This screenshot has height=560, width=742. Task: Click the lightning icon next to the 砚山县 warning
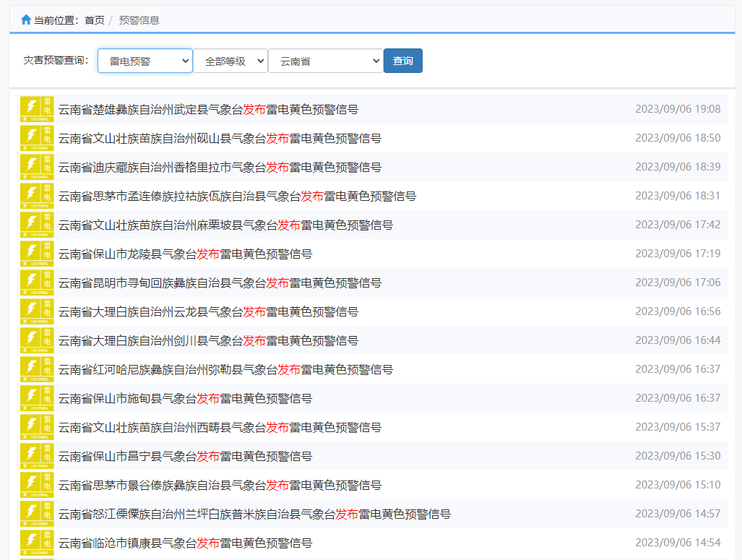(37, 137)
